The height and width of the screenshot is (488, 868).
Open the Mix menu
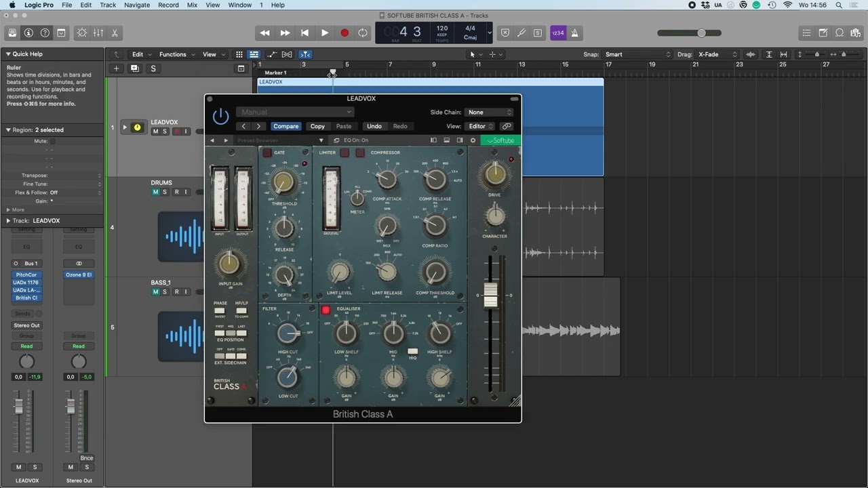192,5
